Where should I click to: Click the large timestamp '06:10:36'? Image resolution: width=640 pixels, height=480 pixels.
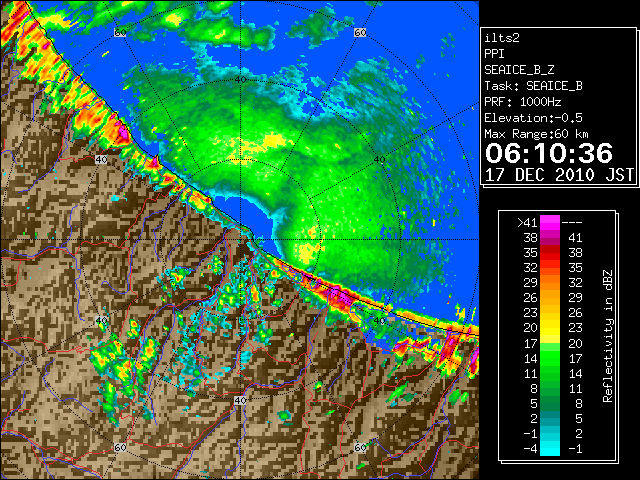point(549,153)
